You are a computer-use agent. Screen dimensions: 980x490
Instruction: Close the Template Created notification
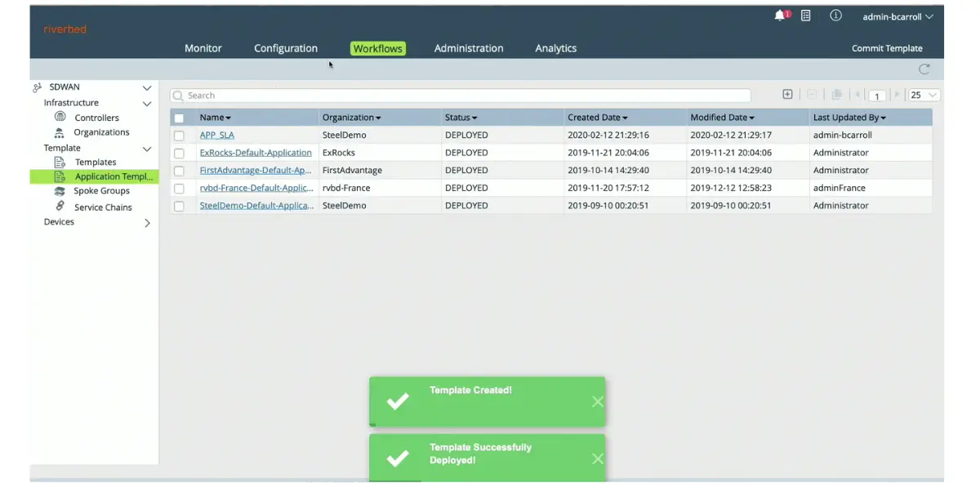tap(598, 401)
